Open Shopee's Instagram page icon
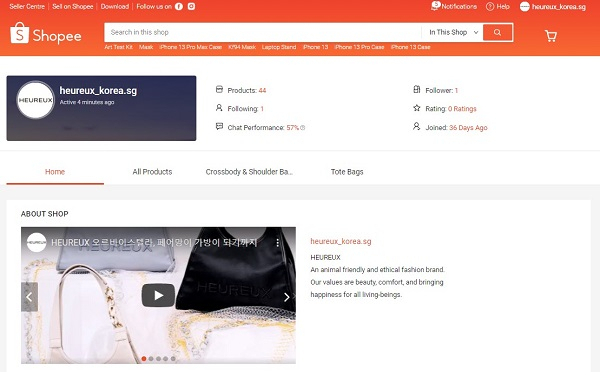The image size is (600, 372). click(x=191, y=7)
